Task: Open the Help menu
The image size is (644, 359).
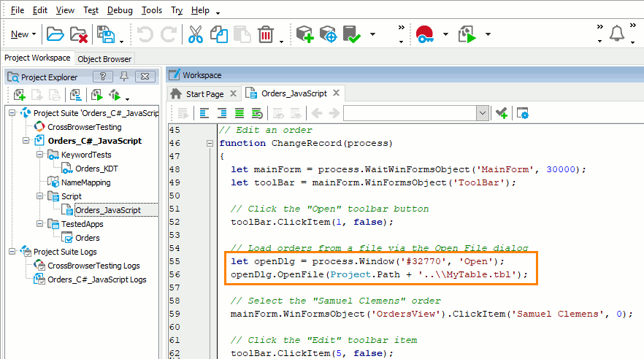Action: pos(200,10)
